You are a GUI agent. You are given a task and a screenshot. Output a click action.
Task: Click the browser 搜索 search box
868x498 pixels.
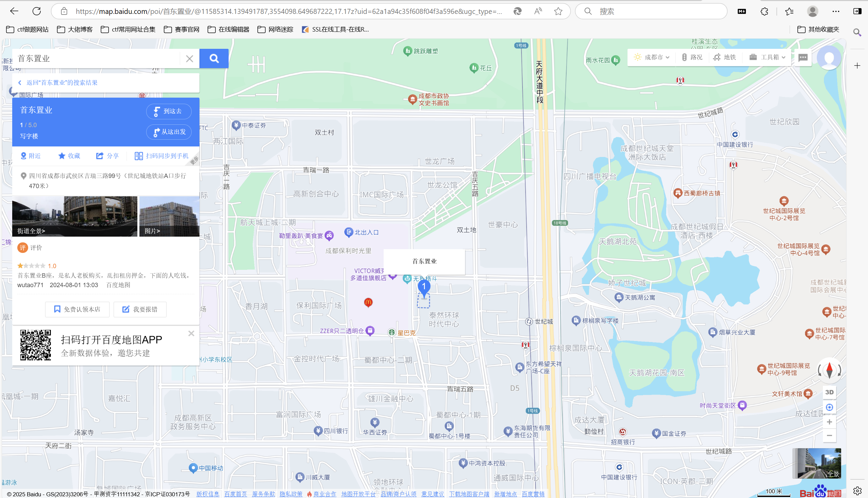[651, 11]
